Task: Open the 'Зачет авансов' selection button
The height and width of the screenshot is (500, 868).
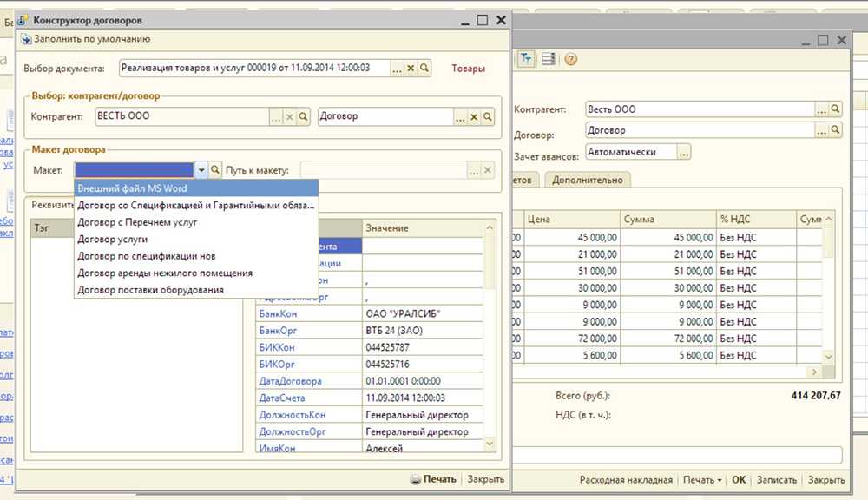Action: (x=684, y=152)
